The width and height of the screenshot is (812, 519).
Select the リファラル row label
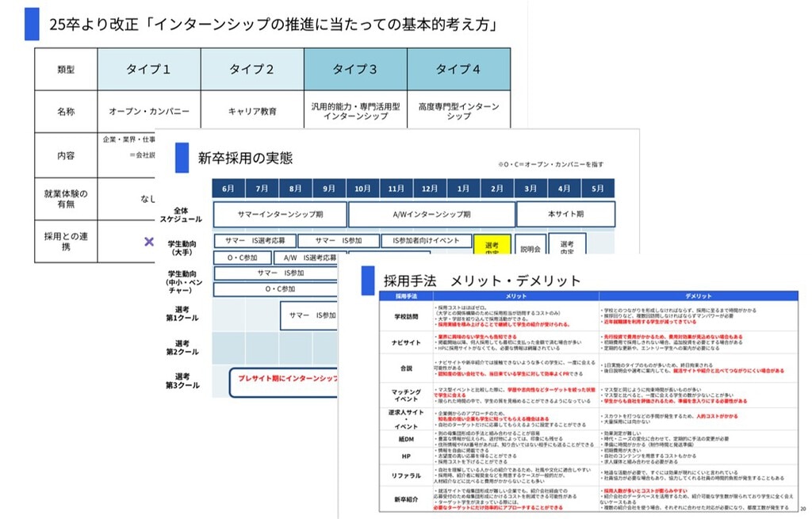pyautogui.click(x=406, y=474)
